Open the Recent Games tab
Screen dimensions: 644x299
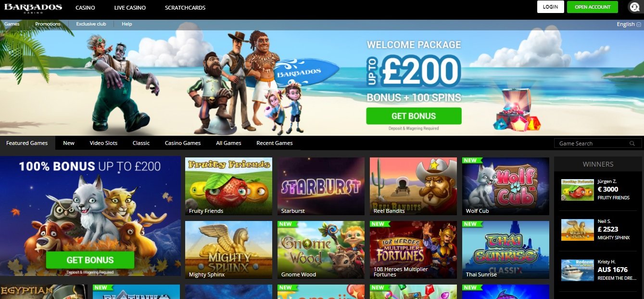275,143
